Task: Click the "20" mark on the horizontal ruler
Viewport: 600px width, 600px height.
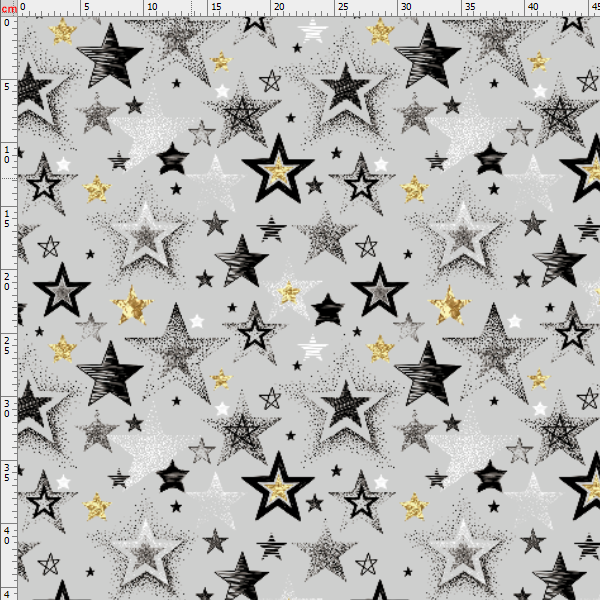Action: [279, 7]
